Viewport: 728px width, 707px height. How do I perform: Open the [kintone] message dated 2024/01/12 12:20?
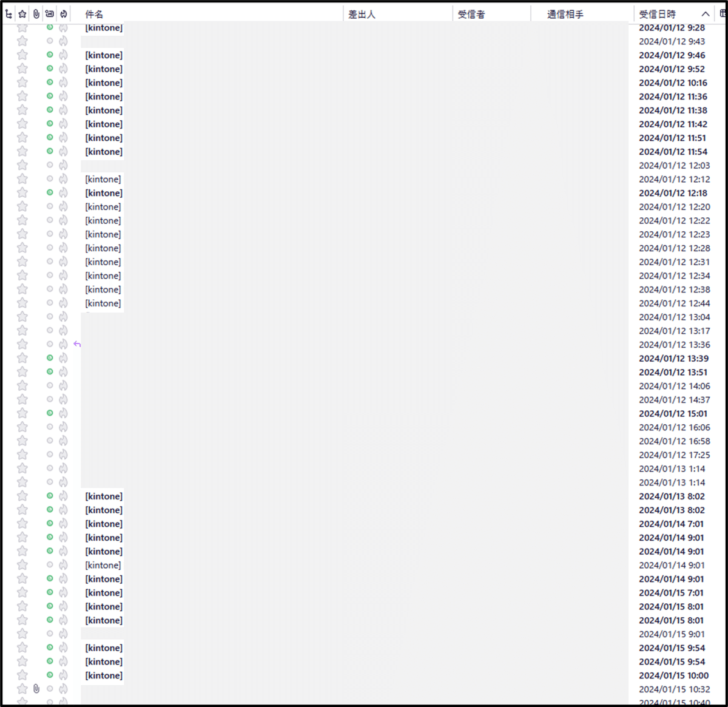[103, 207]
